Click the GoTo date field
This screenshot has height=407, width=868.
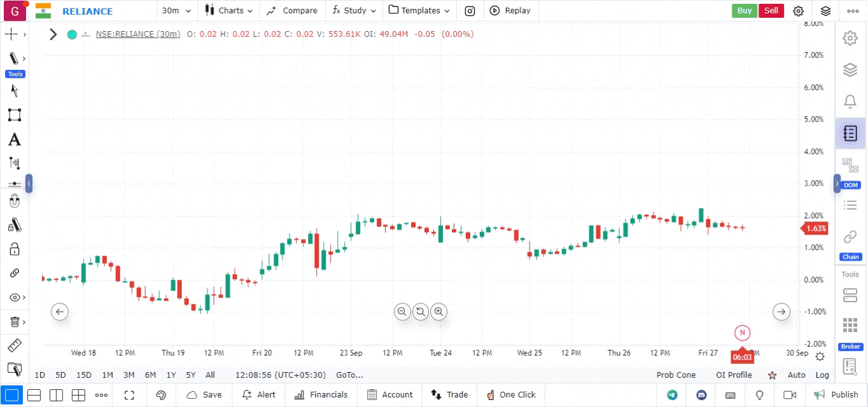pyautogui.click(x=349, y=375)
